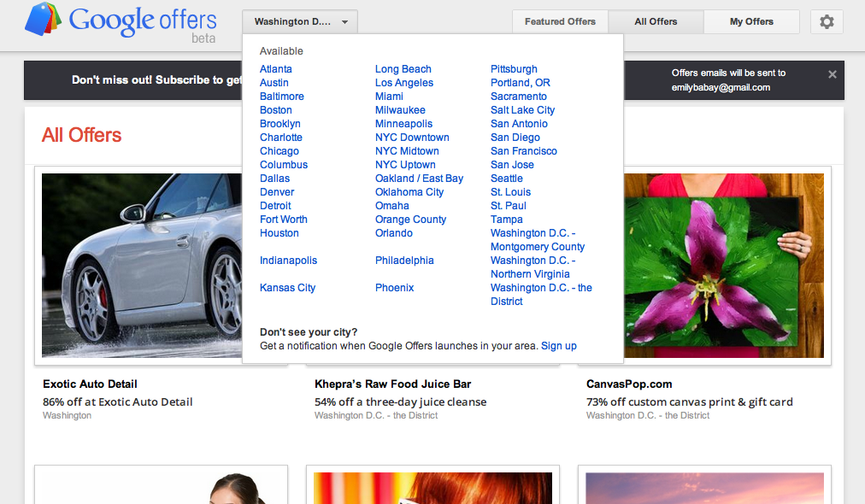Pick Indianapolis in the city list
Viewport: 865px width, 504px height.
(x=289, y=261)
